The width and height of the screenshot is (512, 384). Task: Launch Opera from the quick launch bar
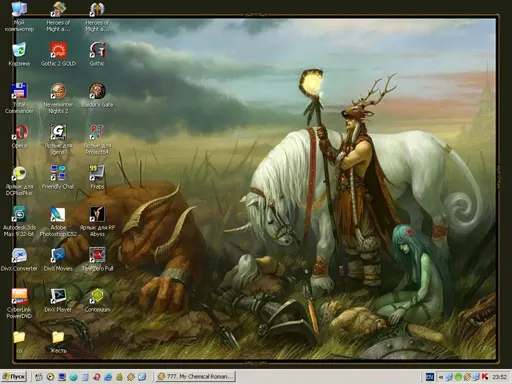(97, 377)
